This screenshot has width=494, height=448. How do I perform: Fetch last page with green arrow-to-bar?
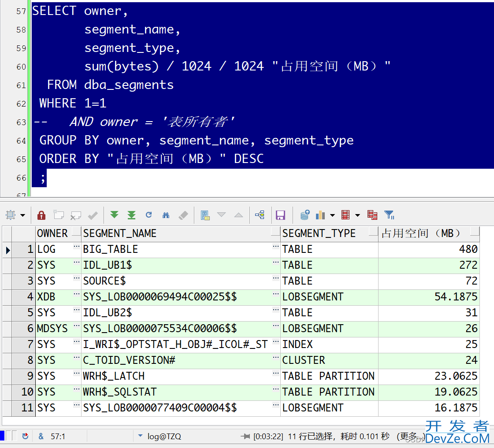(131, 215)
